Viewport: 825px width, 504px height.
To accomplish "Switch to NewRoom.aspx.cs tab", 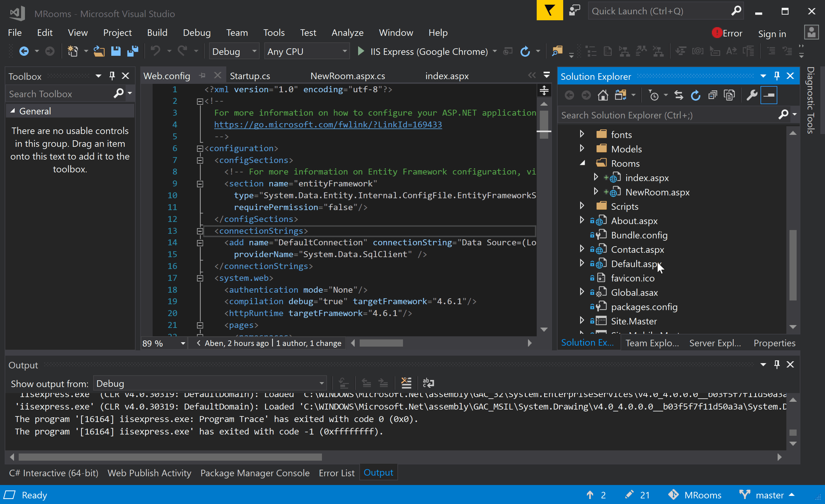I will pos(348,76).
